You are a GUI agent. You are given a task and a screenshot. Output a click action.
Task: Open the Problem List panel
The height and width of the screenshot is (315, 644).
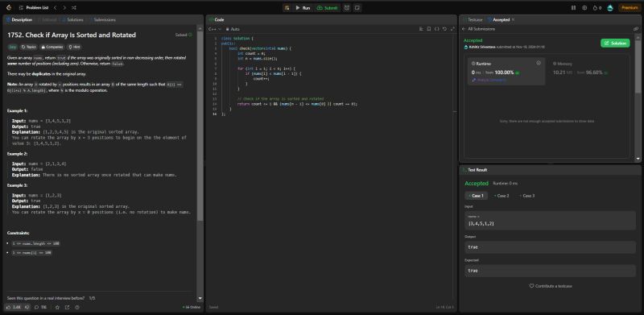click(33, 8)
